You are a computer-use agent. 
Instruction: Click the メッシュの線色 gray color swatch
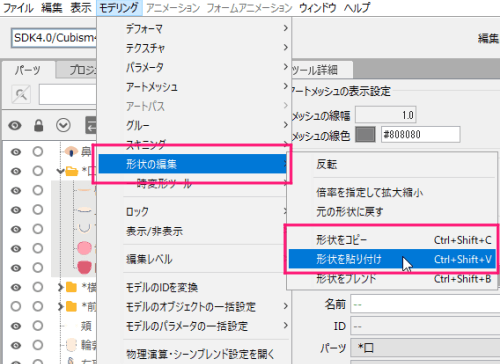[365, 135]
